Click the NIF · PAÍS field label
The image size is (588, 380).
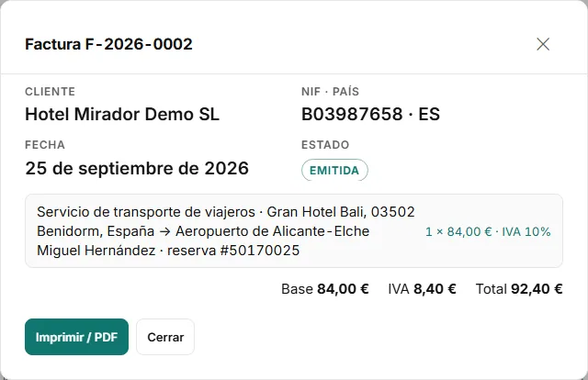point(331,92)
